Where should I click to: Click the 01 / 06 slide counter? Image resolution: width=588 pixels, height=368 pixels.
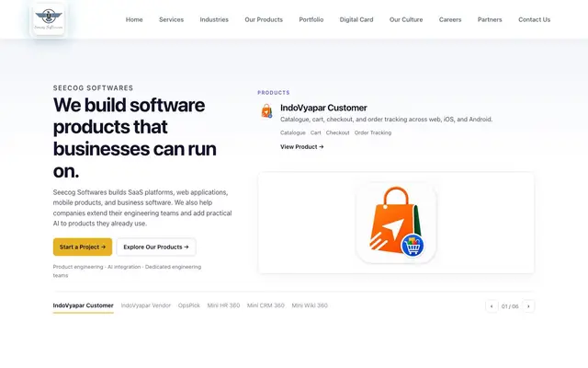pos(510,306)
